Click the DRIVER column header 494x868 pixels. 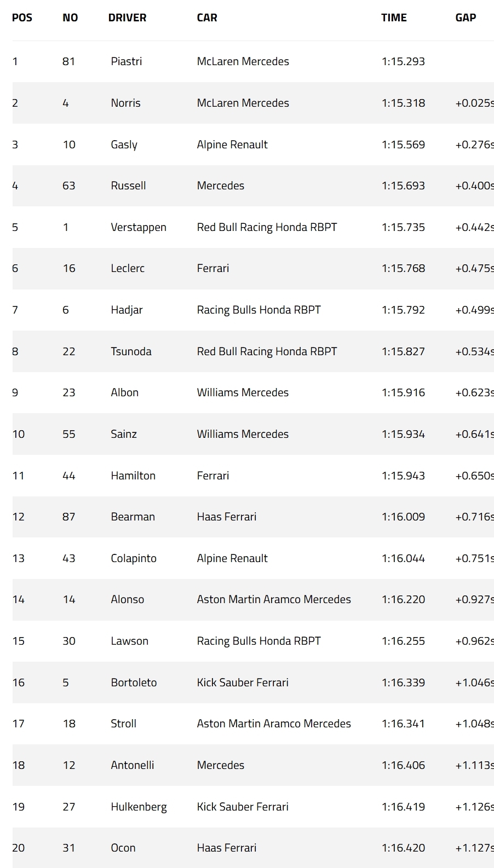click(x=127, y=18)
